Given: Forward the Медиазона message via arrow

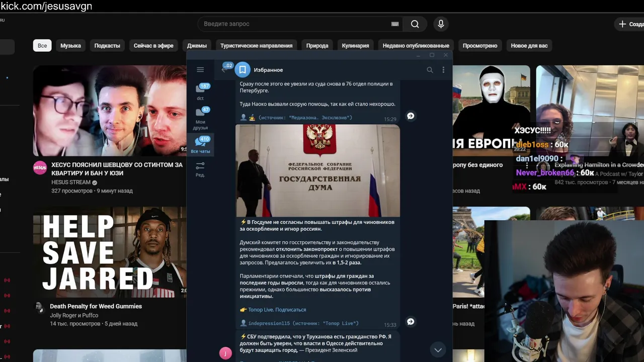Looking at the screenshot, I should [x=411, y=116].
